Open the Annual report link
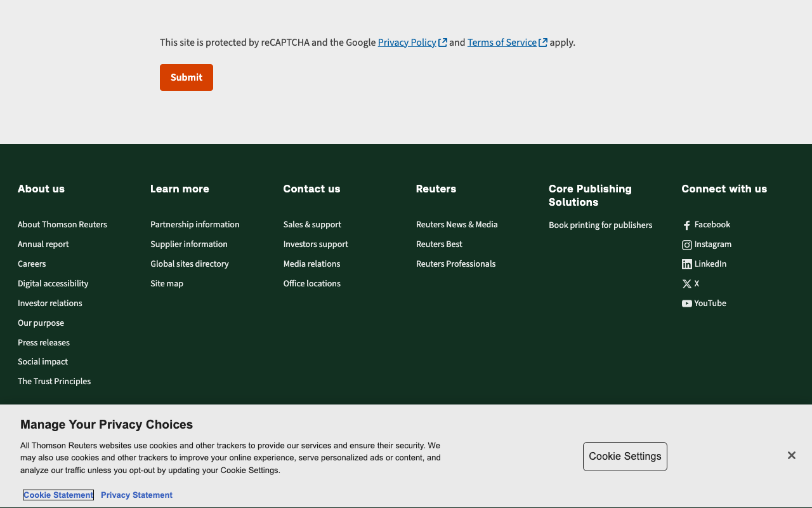Screen dimensions: 812x508 point(43,244)
